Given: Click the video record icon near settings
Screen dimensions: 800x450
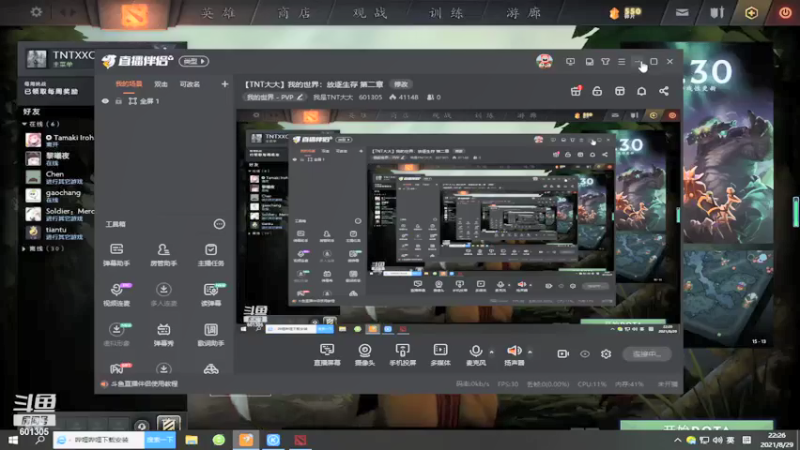Looking at the screenshot, I should (x=563, y=354).
